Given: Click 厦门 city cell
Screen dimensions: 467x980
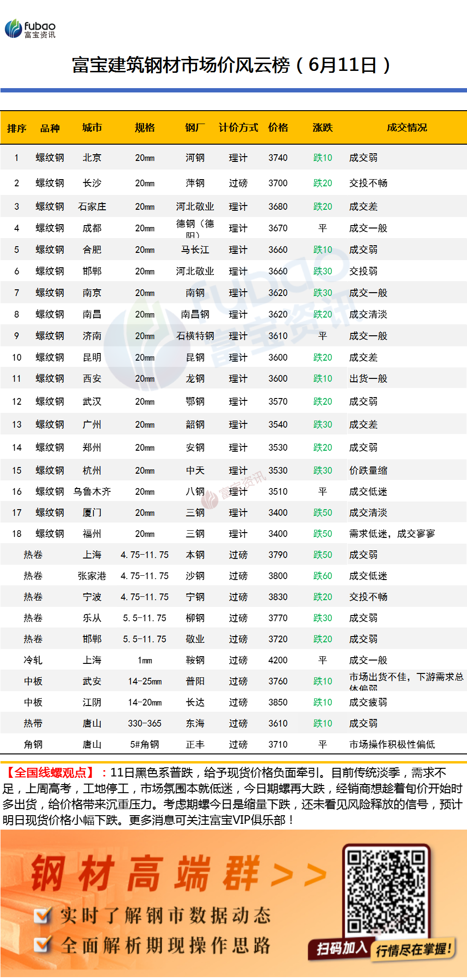Looking at the screenshot, I should tap(92, 513).
